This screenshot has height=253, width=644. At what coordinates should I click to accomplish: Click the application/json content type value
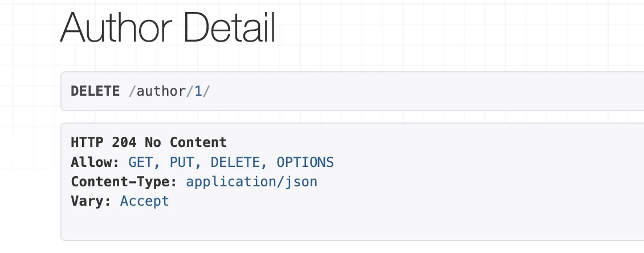coord(251,182)
